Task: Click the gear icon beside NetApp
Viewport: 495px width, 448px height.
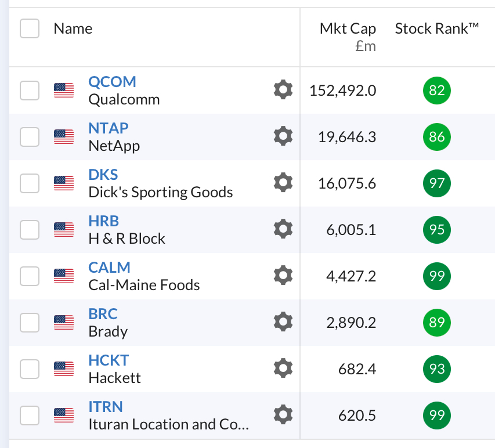Action: 283,136
